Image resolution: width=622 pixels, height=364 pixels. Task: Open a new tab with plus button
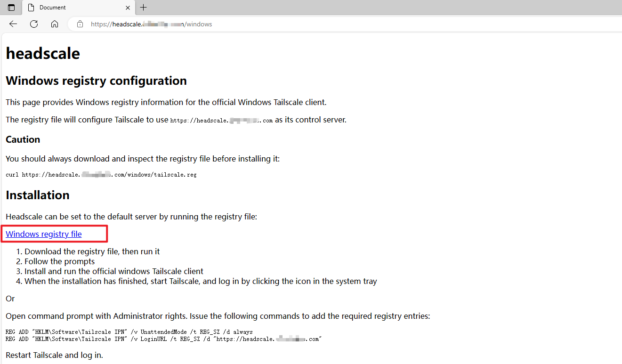144,8
